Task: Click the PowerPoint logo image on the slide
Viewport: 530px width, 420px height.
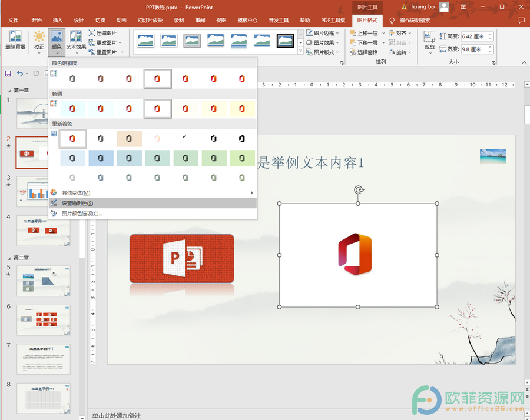Action: click(182, 258)
